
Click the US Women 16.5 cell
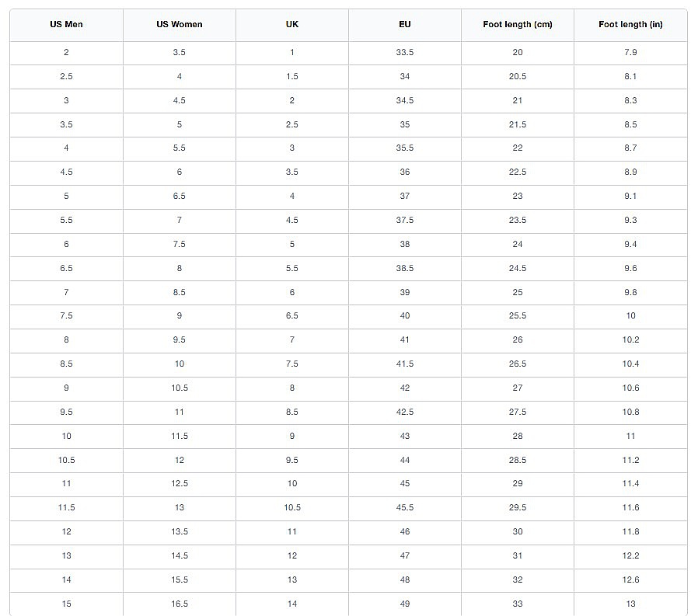[x=179, y=604]
